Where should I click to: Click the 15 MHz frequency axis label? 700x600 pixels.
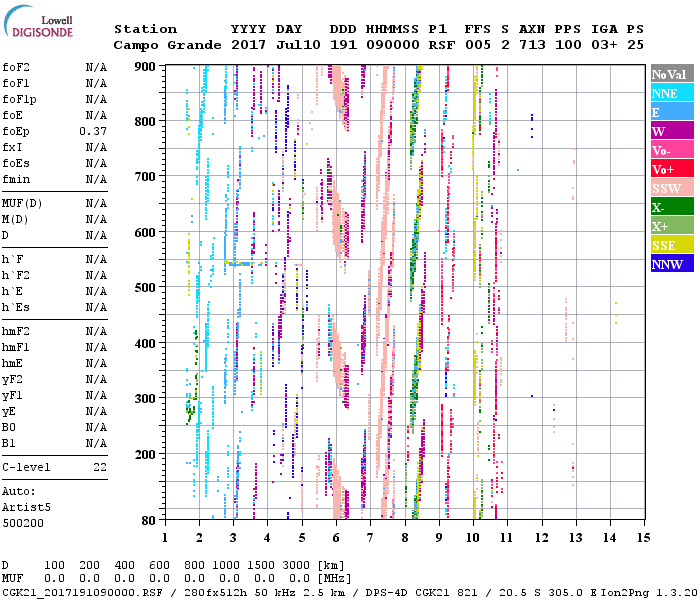643,538
